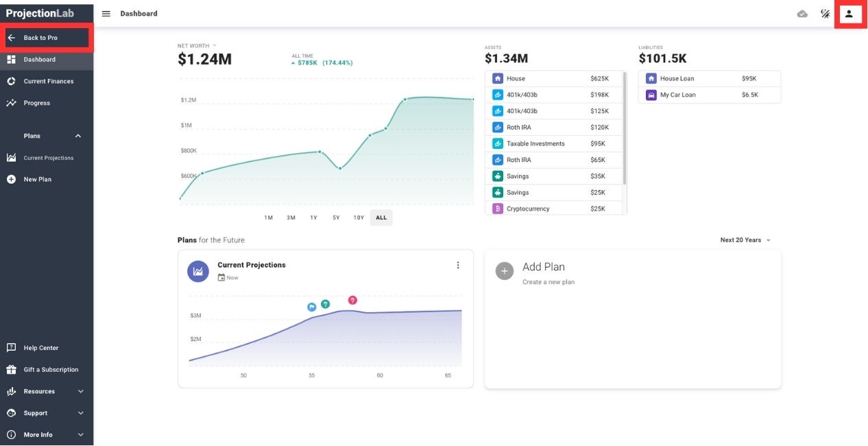Select the 1Y time range tab

tap(313, 218)
